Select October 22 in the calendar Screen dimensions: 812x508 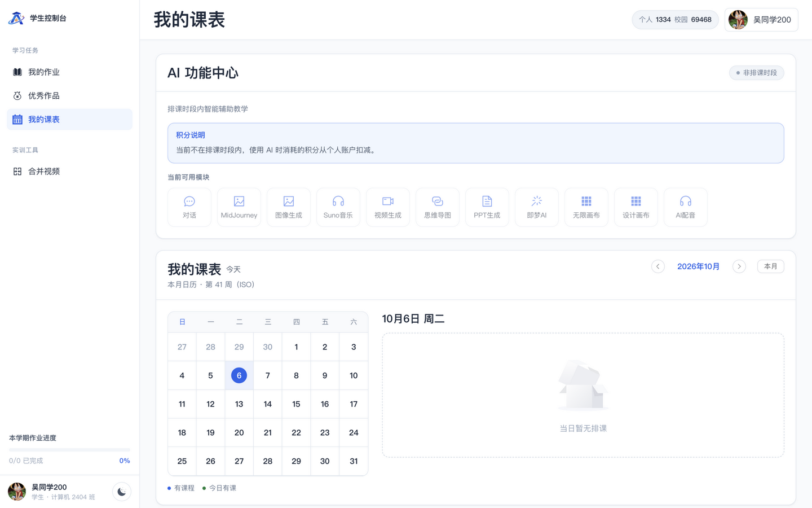click(296, 433)
